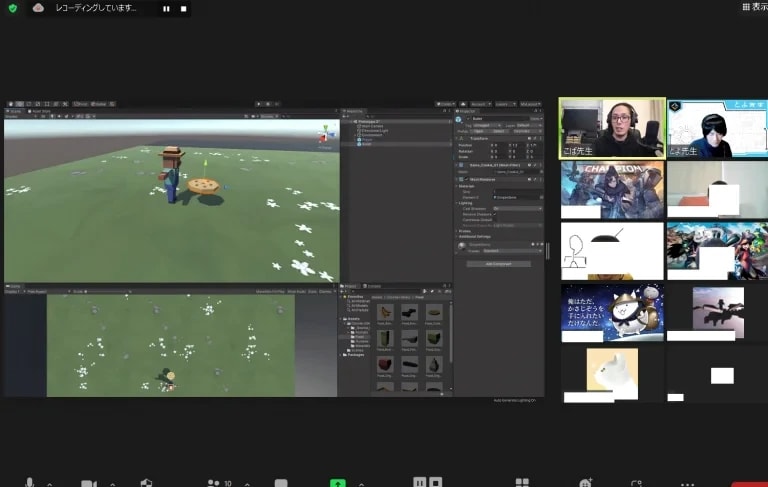768x487 pixels.
Task: Toggle the Receive Shadows checkbox
Action: point(495,214)
